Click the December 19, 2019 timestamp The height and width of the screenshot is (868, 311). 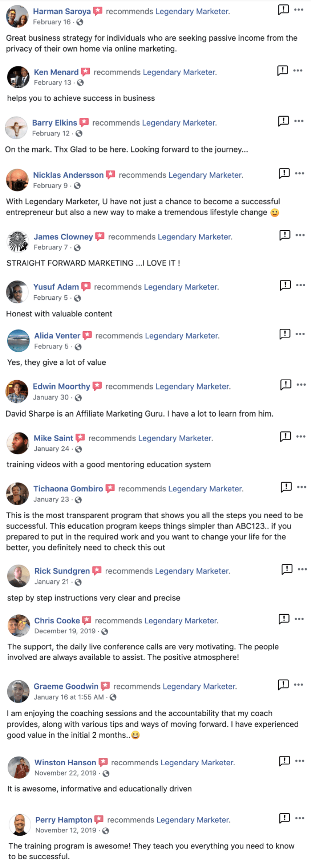pos(65,631)
